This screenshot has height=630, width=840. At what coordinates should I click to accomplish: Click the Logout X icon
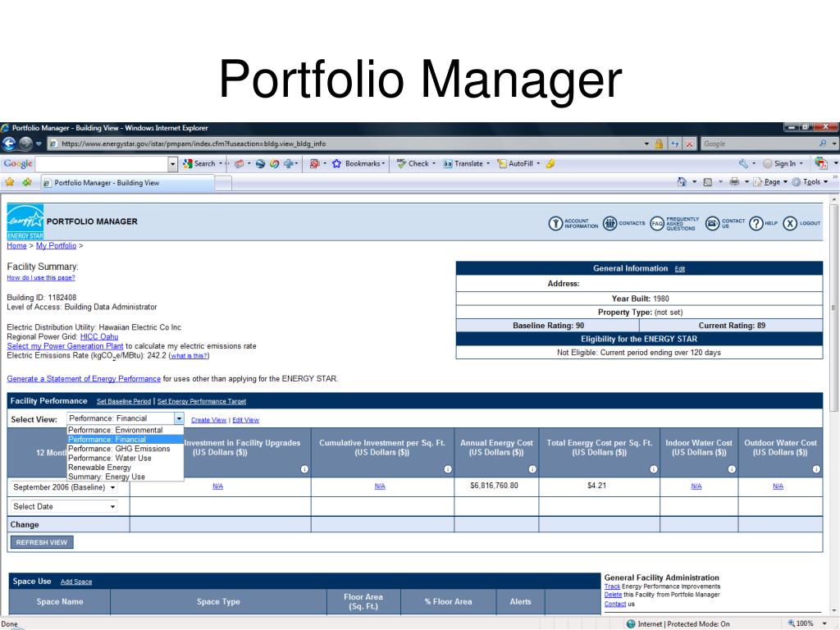790,223
